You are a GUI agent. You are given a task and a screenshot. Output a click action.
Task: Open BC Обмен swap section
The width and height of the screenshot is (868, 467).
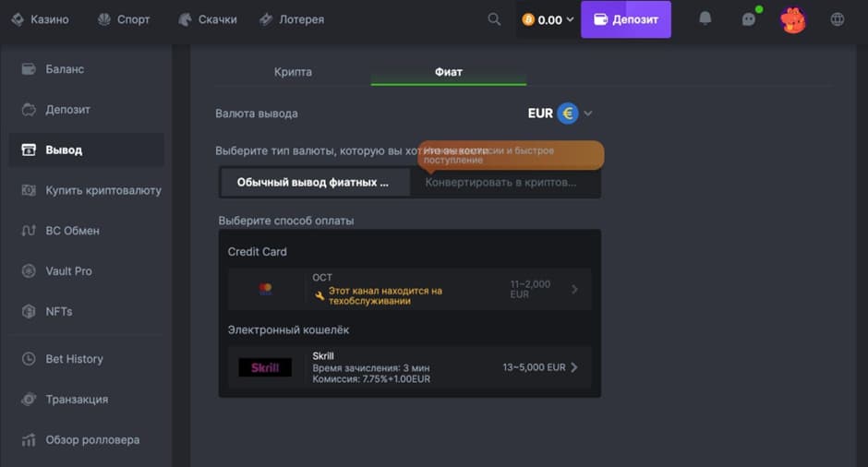point(72,231)
